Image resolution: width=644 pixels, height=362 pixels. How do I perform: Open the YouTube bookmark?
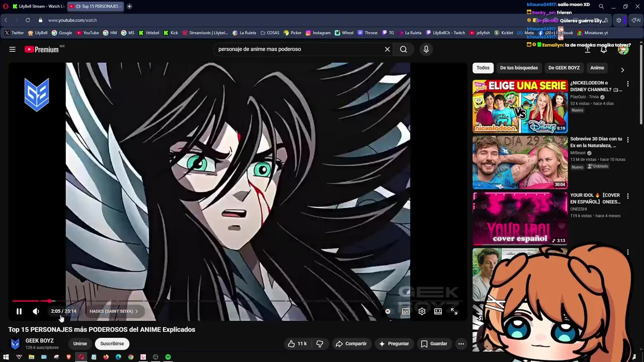coord(88,33)
